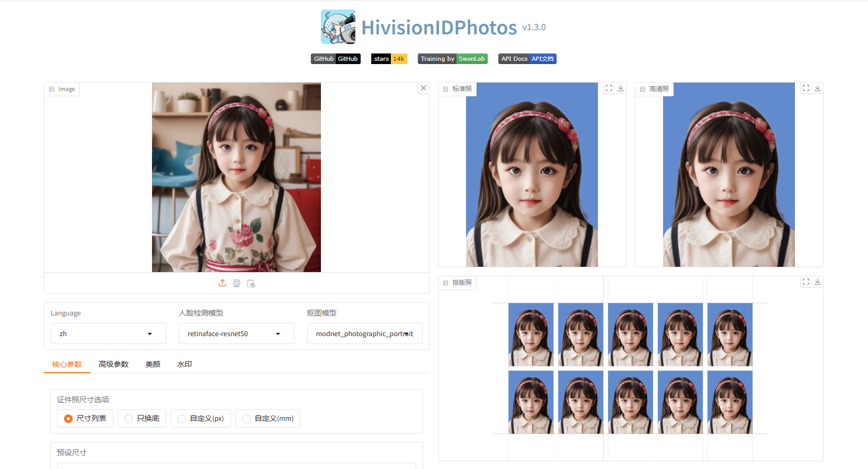The height and width of the screenshot is (469, 868).
Task: Open the Training by SwanLab badge
Action: 453,59
